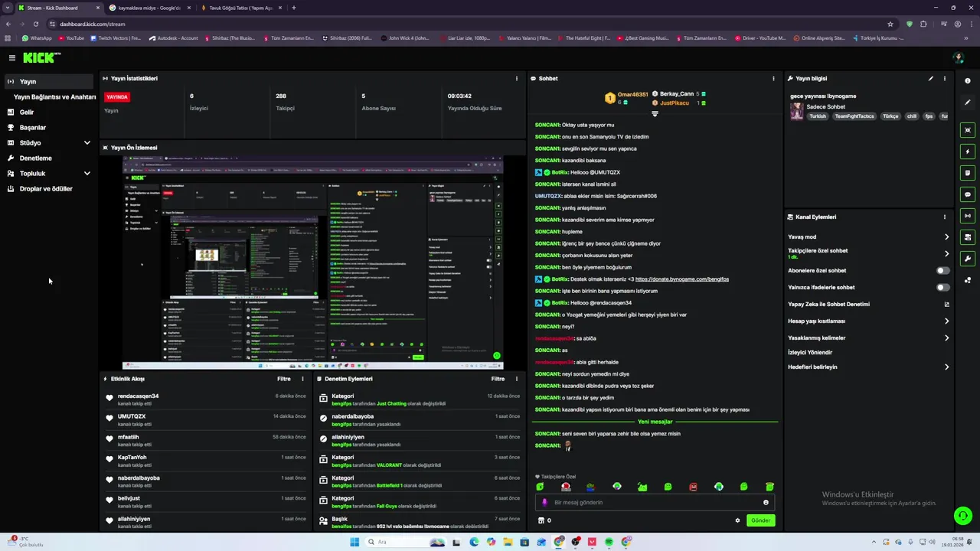The image size is (980, 551).
Task: Open Yavaş mod settings arrow
Action: pyautogui.click(x=946, y=236)
